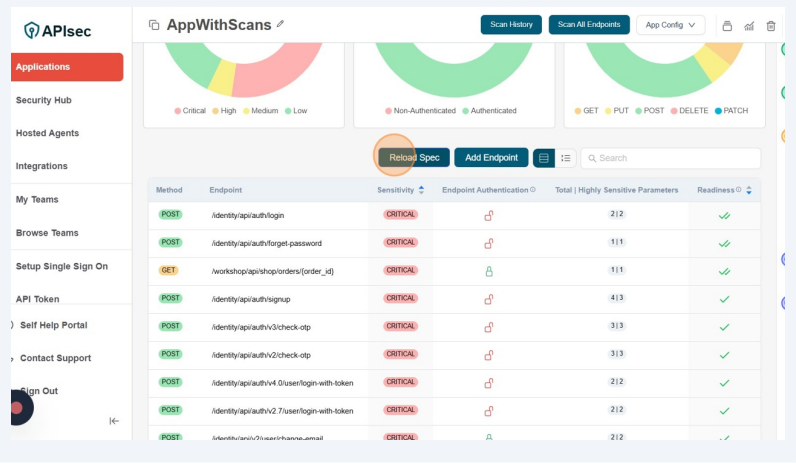Click /identity/api/auth/forget-password endpoint text
Image resolution: width=796 pixels, height=468 pixels.
pyautogui.click(x=267, y=244)
